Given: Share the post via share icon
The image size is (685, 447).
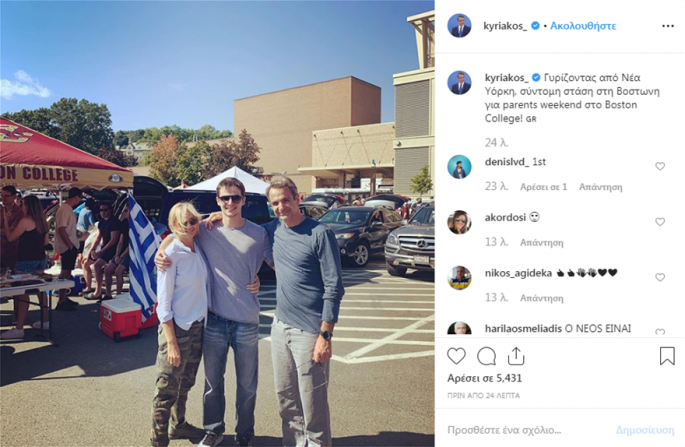Looking at the screenshot, I should click(x=516, y=356).
